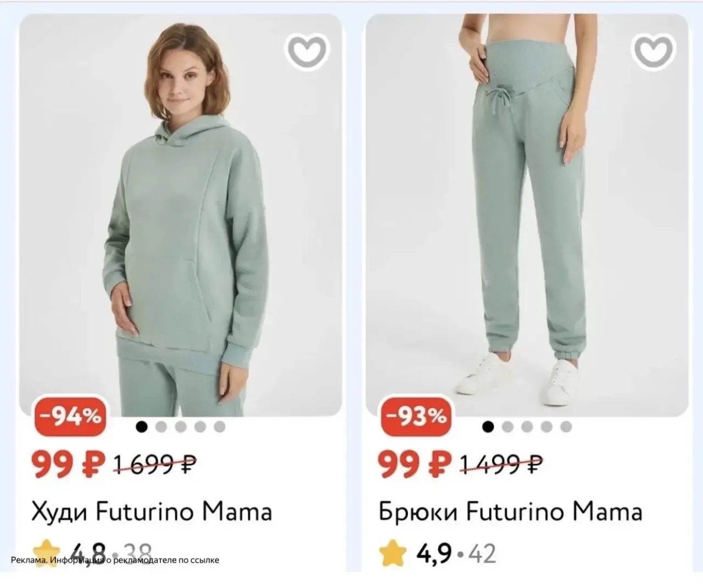Viewport: 703px width, 588px height.
Task: Select last image dot of trousers carousel
Action: (566, 427)
